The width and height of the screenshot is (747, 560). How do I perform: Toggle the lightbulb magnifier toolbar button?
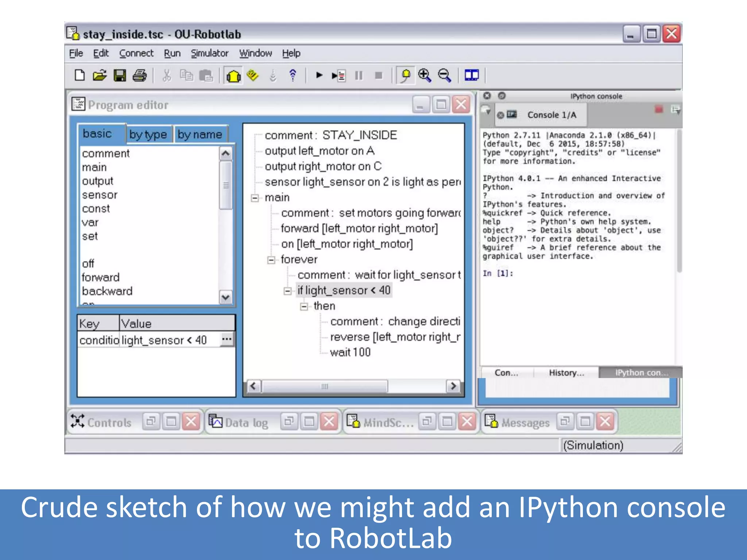(405, 75)
